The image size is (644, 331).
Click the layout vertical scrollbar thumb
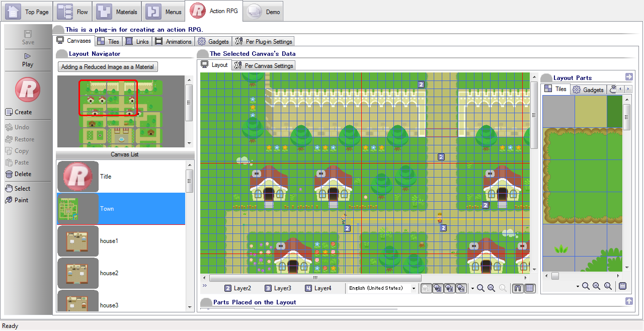(x=534, y=115)
